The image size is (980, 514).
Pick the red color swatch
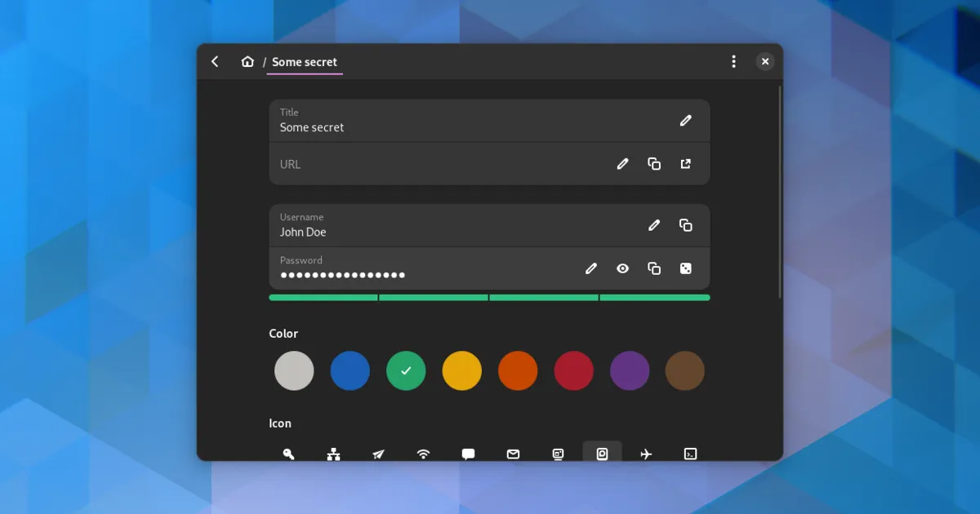point(573,371)
